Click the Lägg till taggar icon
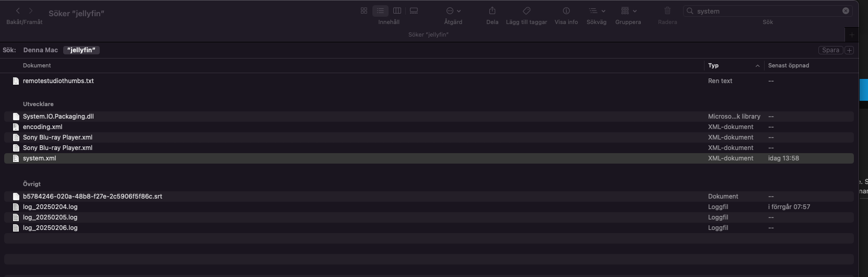This screenshot has height=277, width=868. [526, 10]
